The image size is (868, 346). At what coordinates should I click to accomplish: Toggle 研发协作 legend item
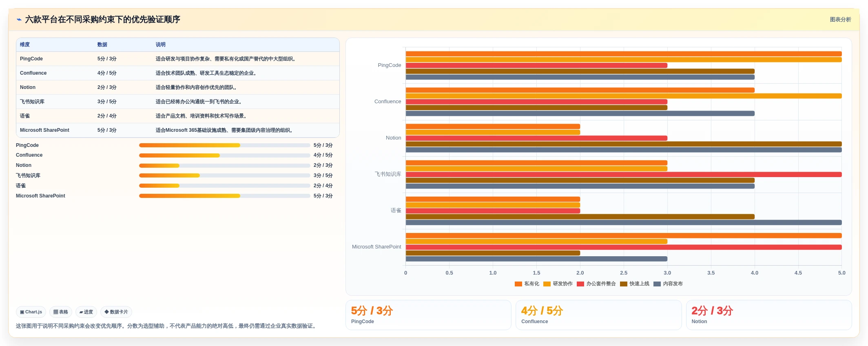pos(558,284)
